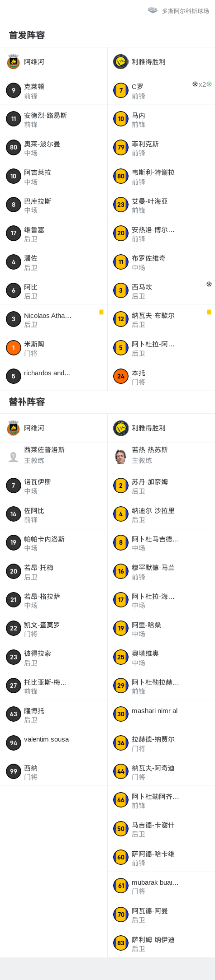Select 阿维河 team name in substitutes section
Image resolution: width=215 pixels, height=980 pixels.
point(34,428)
